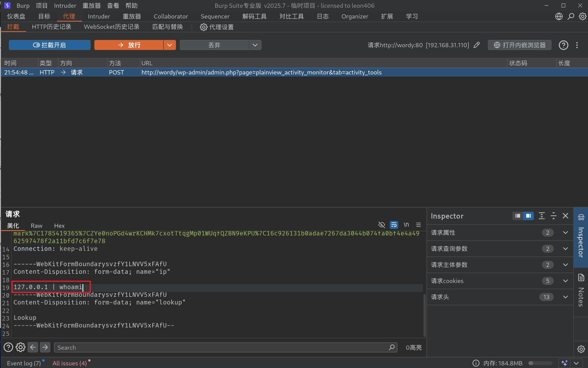Go to the previous search match arrow
The width and height of the screenshot is (588, 368).
tap(33, 347)
